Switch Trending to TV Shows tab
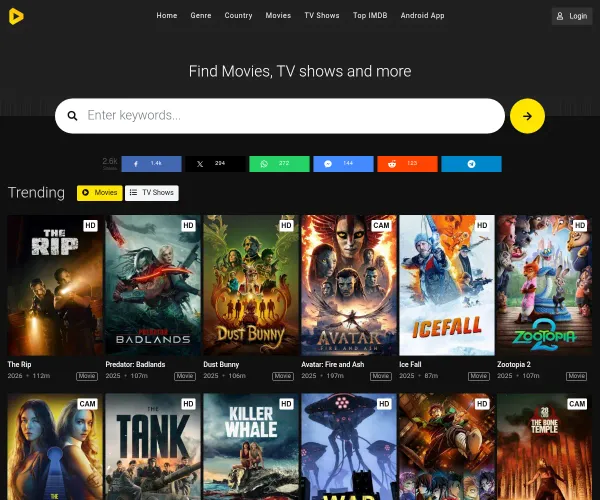 pos(152,193)
